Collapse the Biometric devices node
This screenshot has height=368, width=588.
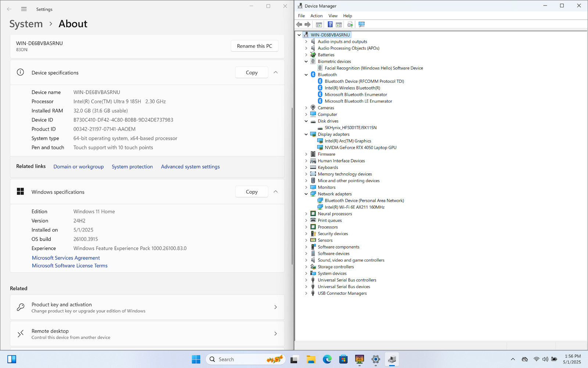click(x=306, y=61)
